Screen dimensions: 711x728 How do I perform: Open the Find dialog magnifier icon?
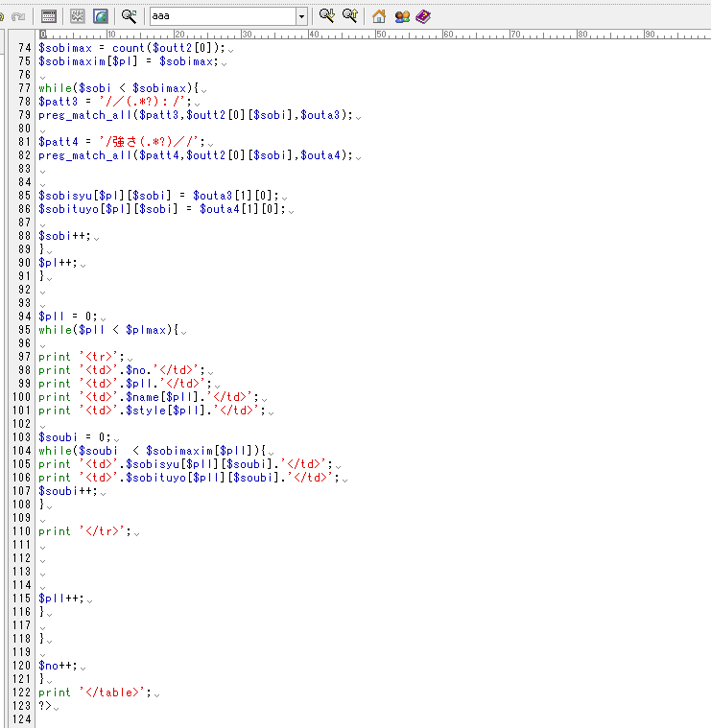coord(129,16)
